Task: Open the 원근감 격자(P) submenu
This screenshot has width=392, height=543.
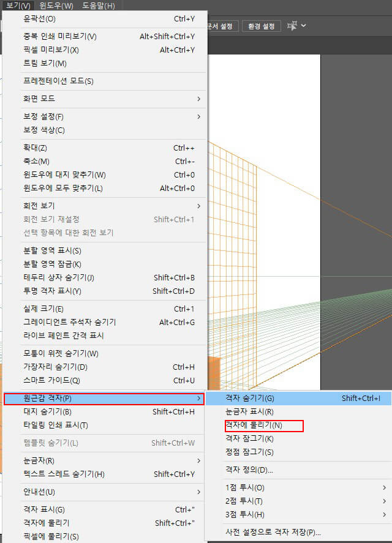Action: 104,399
